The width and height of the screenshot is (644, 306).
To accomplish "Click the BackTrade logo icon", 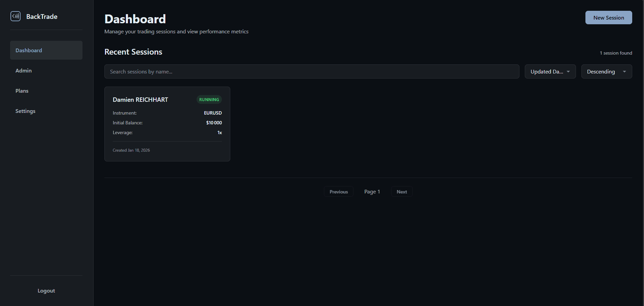I will pos(15,16).
